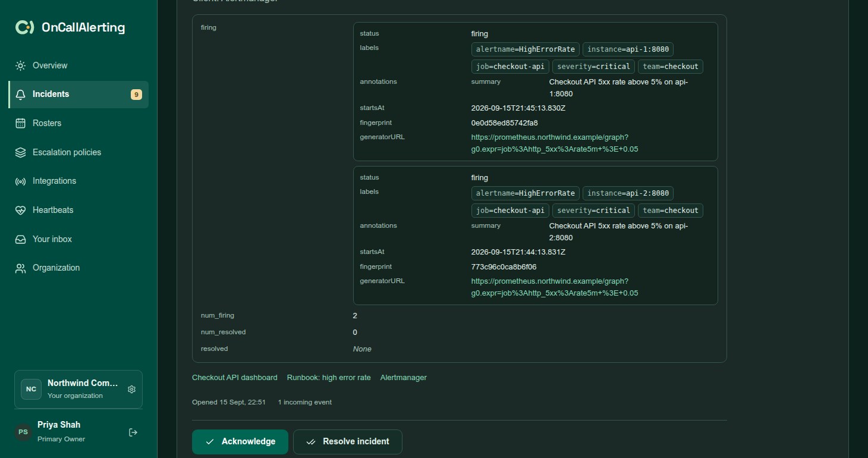Click the NC organization avatar

click(31, 389)
